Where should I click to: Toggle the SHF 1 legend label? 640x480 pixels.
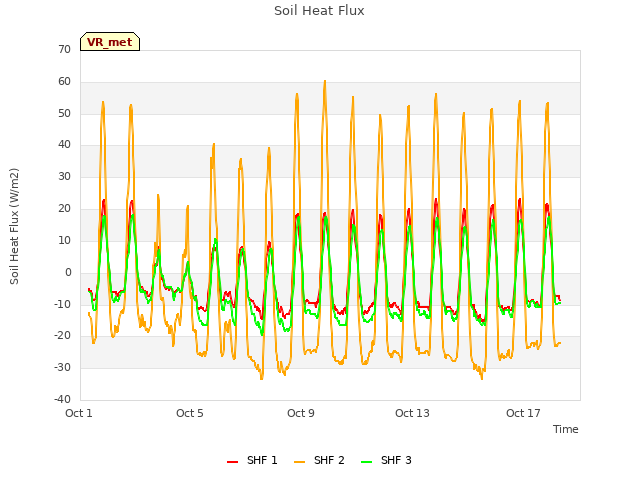coord(262,460)
